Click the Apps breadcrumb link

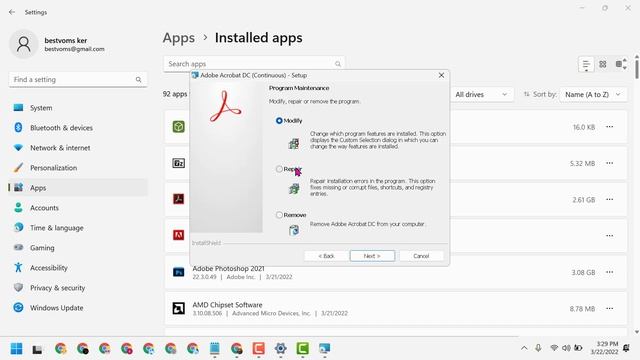[179, 38]
